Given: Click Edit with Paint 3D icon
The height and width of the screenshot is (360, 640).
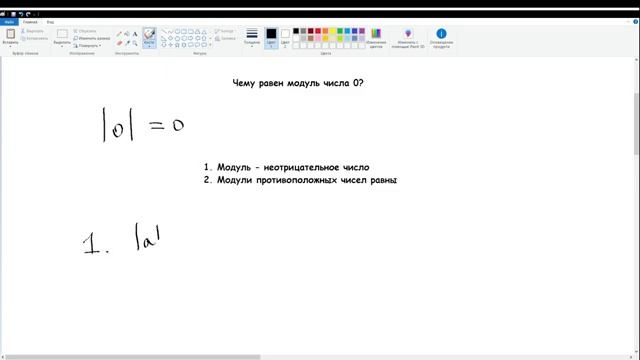Looking at the screenshot, I should coord(408,33).
